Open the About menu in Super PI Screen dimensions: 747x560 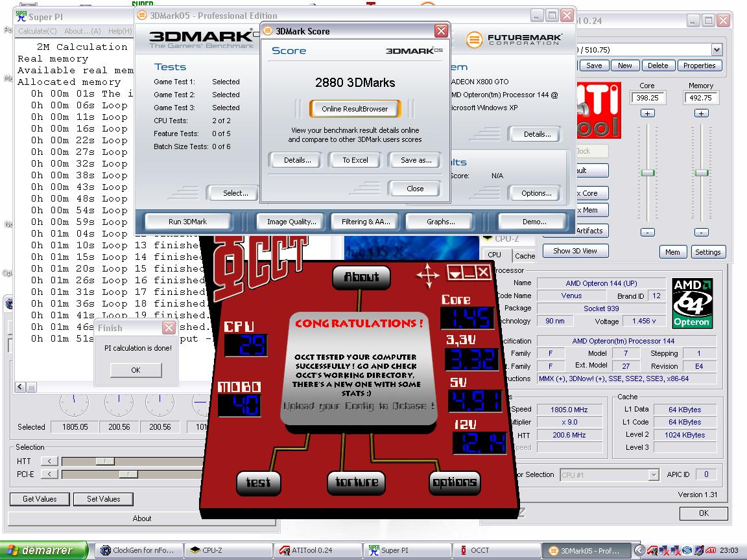tap(82, 31)
